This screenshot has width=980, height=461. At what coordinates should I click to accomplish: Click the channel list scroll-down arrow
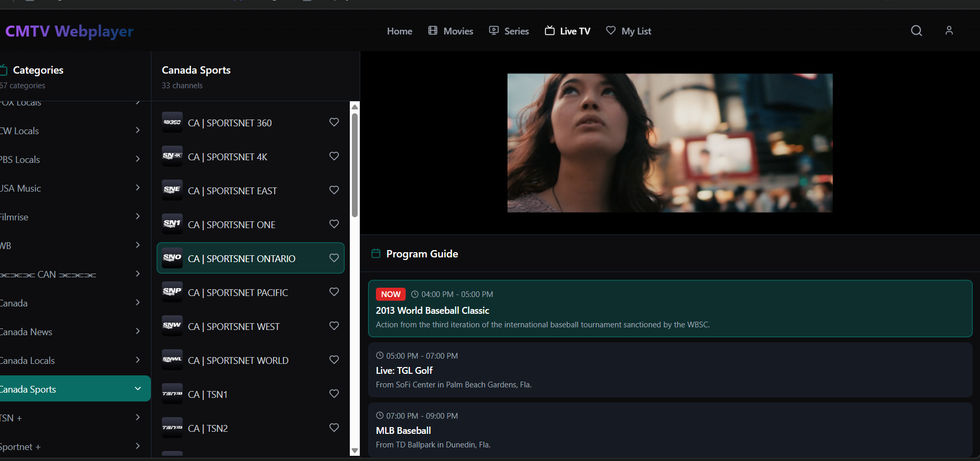coord(355,451)
